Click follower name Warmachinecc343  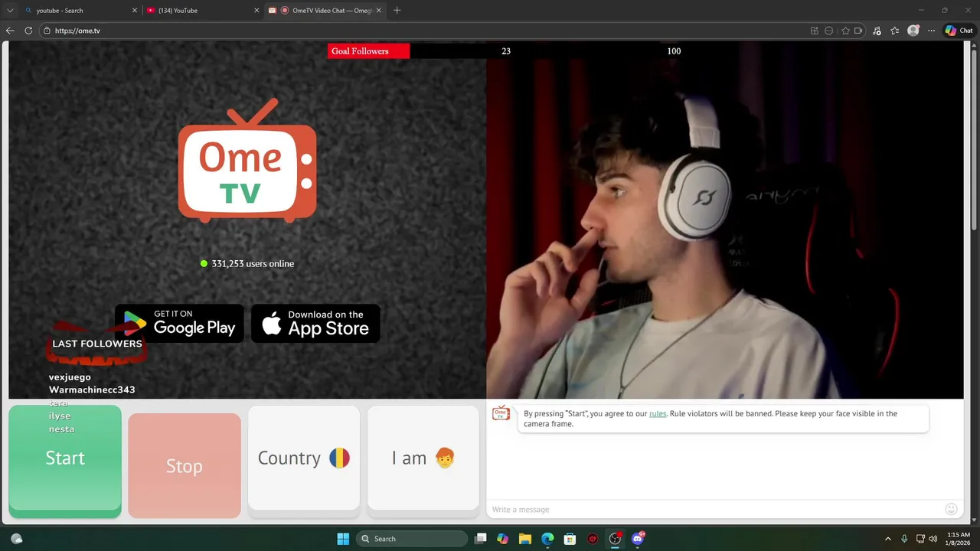92,390
